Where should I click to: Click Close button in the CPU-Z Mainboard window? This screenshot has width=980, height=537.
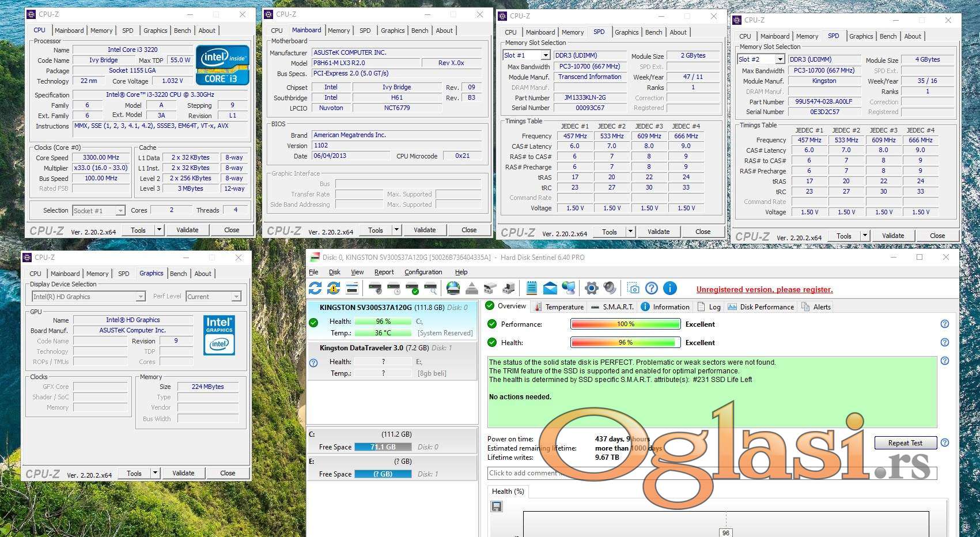coord(469,230)
